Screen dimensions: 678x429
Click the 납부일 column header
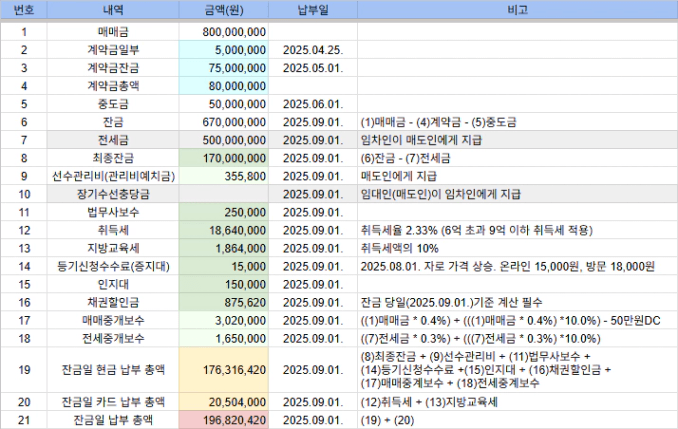(313, 12)
